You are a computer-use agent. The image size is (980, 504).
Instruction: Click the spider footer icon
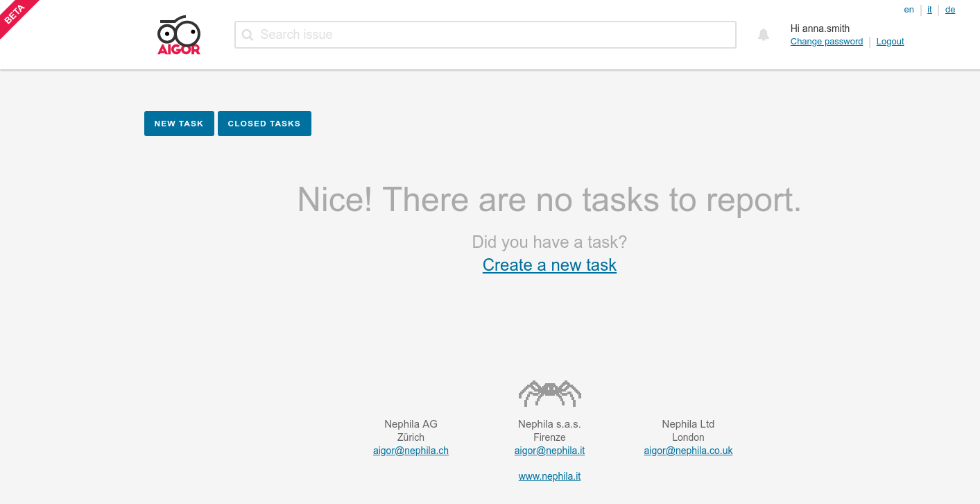549,393
